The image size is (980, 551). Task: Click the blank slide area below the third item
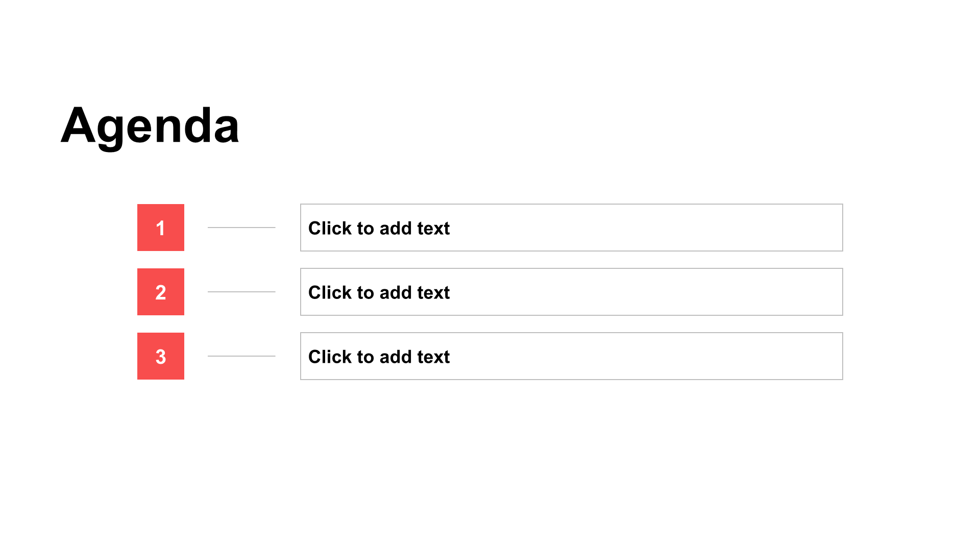click(x=490, y=459)
